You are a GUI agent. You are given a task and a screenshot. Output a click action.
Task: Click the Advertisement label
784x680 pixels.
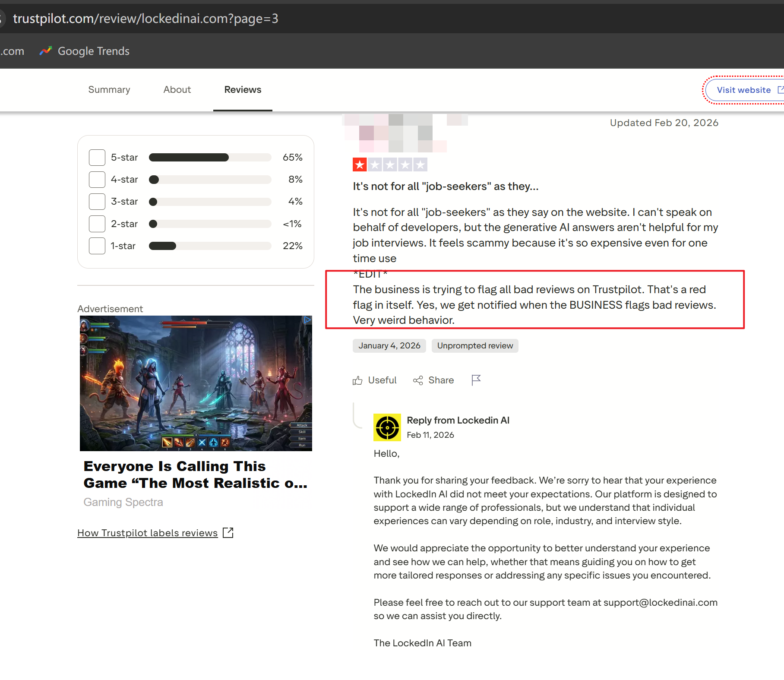point(110,309)
